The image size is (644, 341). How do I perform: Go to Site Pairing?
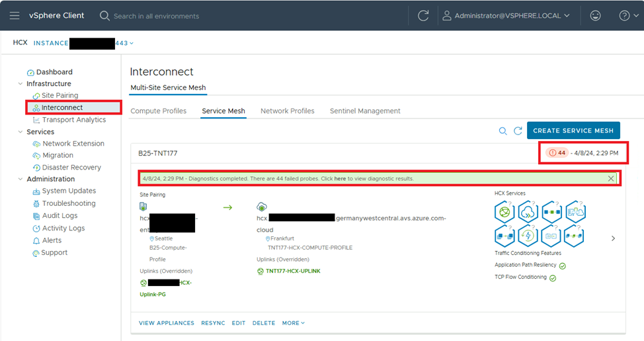pos(56,95)
